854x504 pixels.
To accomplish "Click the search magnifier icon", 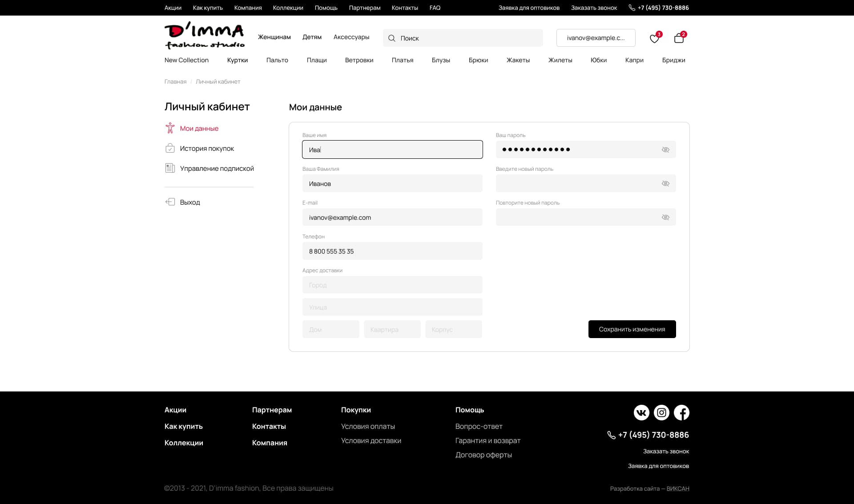I will click(x=391, y=38).
